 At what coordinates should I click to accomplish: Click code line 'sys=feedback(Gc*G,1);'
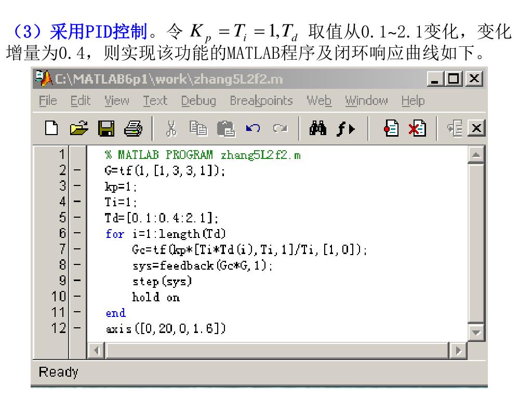click(x=203, y=265)
